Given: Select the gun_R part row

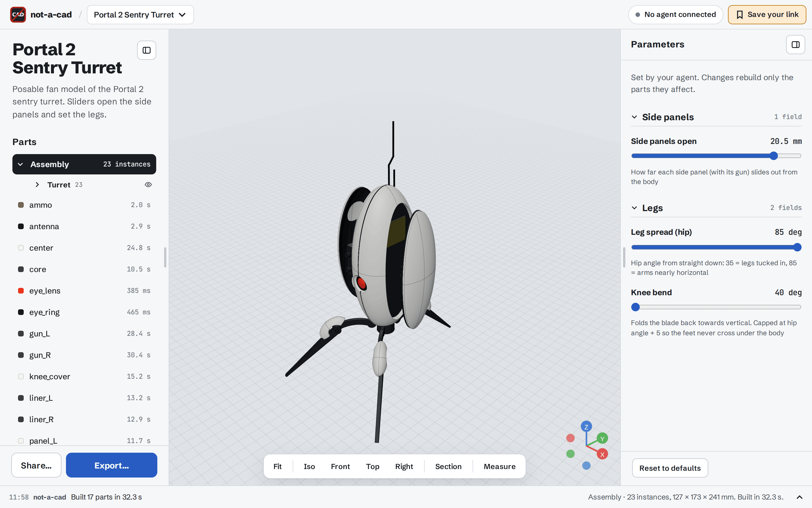Looking at the screenshot, I should tap(84, 355).
